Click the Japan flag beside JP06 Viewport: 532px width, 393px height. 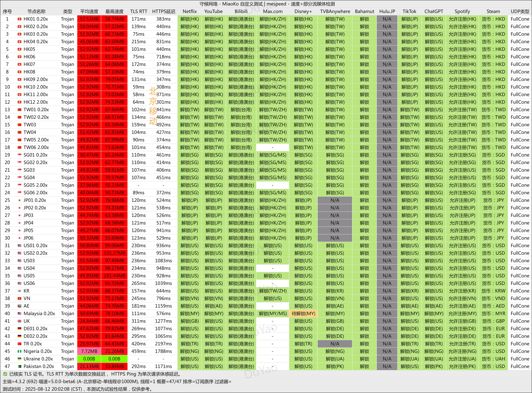coord(20,238)
